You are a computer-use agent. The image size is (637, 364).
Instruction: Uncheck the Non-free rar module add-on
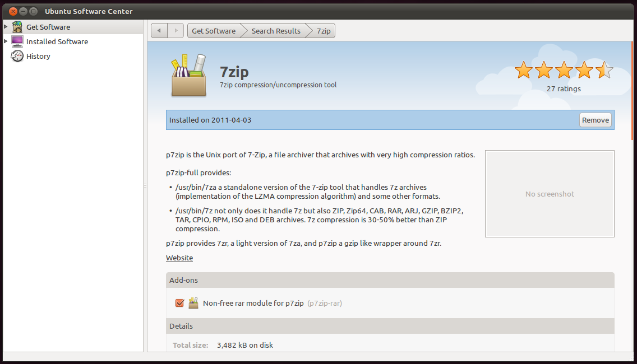point(179,302)
